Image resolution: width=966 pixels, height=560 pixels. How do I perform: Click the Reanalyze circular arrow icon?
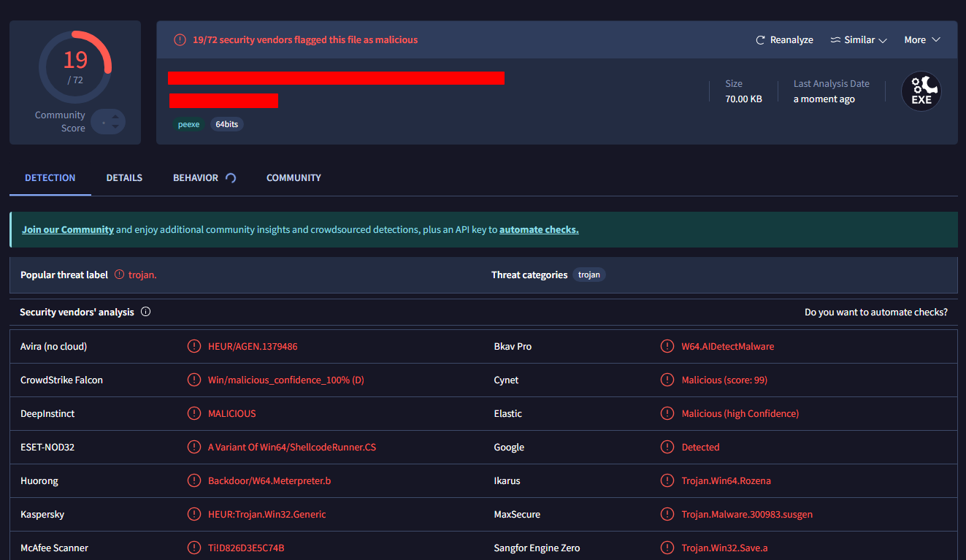(760, 40)
